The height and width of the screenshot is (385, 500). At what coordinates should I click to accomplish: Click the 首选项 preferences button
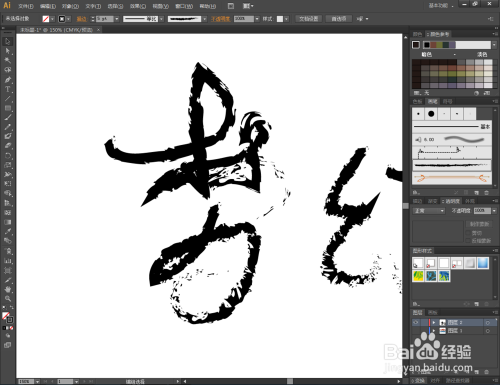[339, 19]
